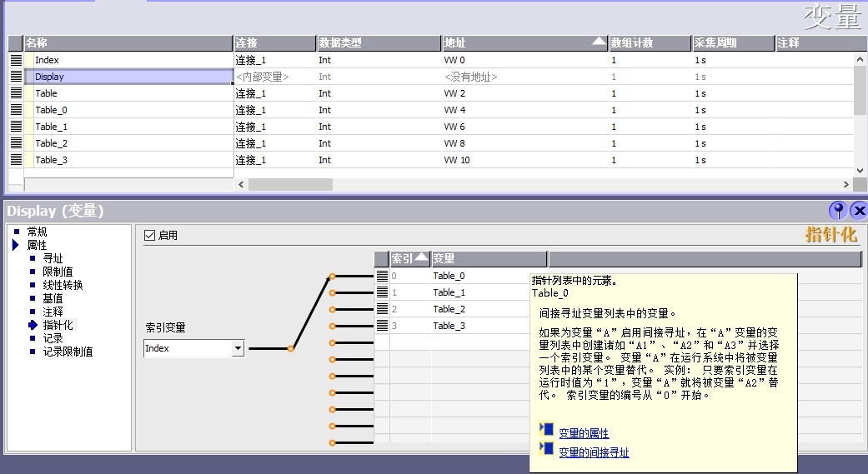Select 限制值 in the properties tree
This screenshot has width=868, height=474.
coord(58,272)
